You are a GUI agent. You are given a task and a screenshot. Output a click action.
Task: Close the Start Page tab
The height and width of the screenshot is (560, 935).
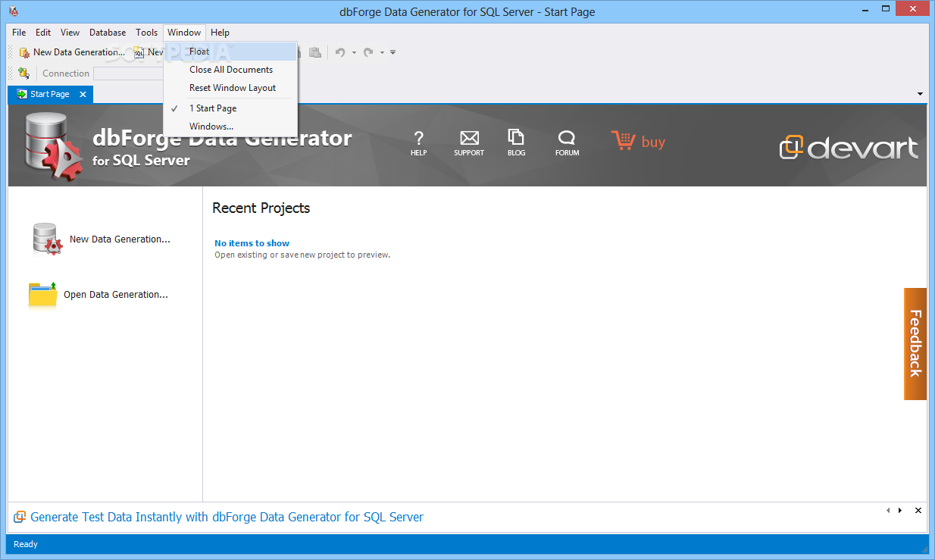[x=83, y=94]
